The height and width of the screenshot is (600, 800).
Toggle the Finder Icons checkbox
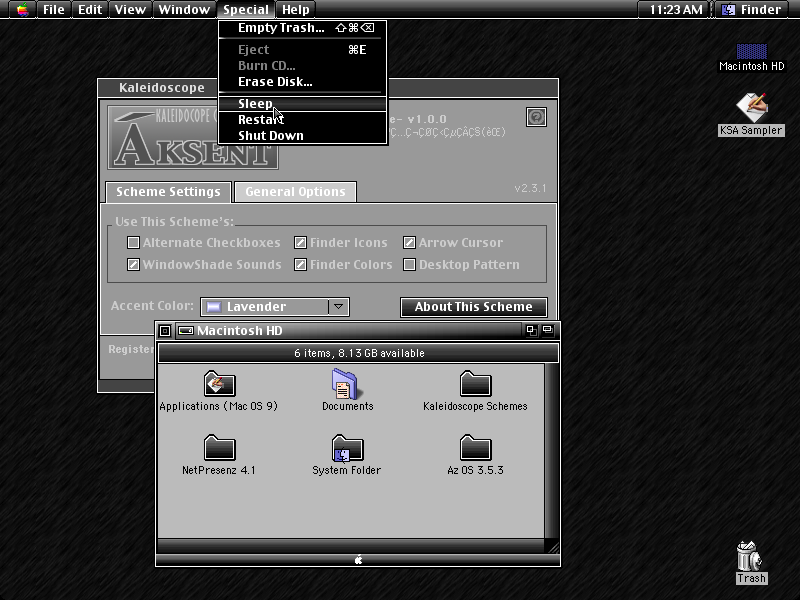(x=301, y=242)
